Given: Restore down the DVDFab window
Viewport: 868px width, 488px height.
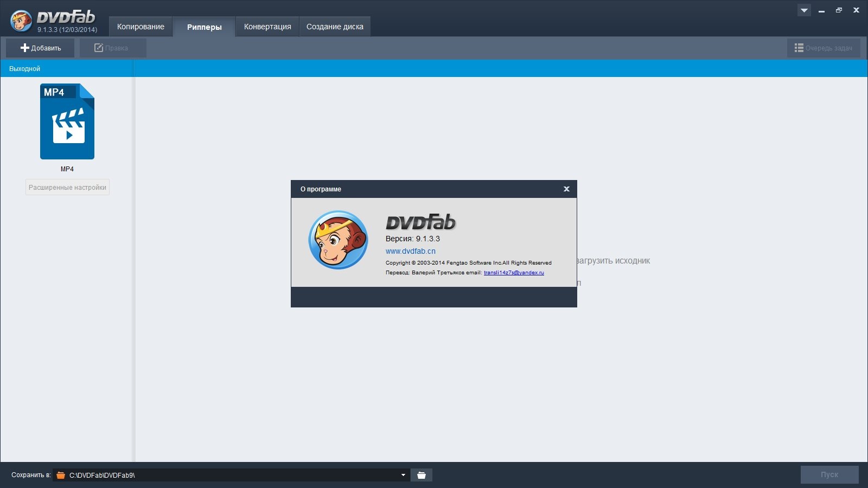Looking at the screenshot, I should 839,10.
